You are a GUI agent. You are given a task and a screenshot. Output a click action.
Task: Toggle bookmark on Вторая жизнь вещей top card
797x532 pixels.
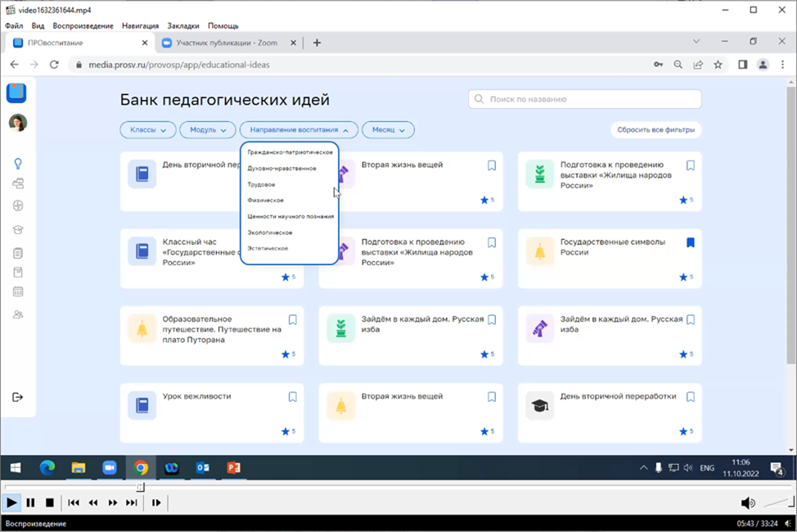click(492, 165)
